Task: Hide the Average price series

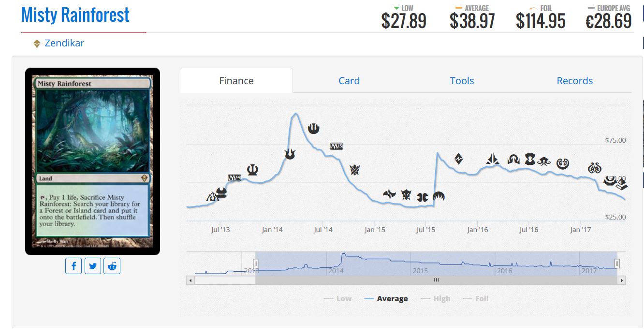Action: [386, 299]
